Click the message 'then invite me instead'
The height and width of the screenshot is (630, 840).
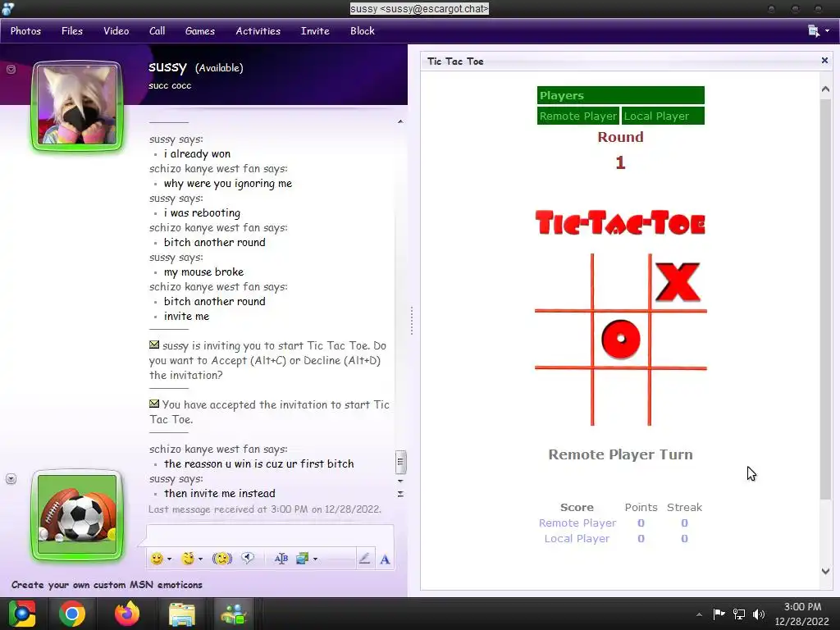220,493
